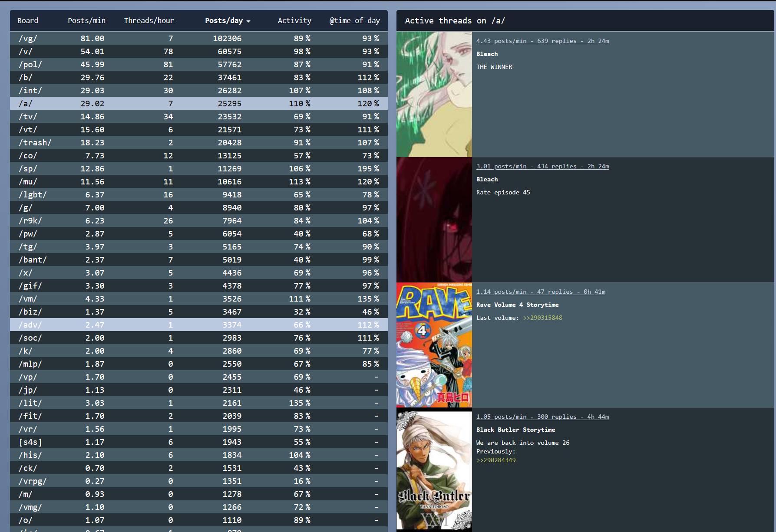This screenshot has width=776, height=532.
Task: Select the /gif/ board row
Action: click(x=199, y=286)
